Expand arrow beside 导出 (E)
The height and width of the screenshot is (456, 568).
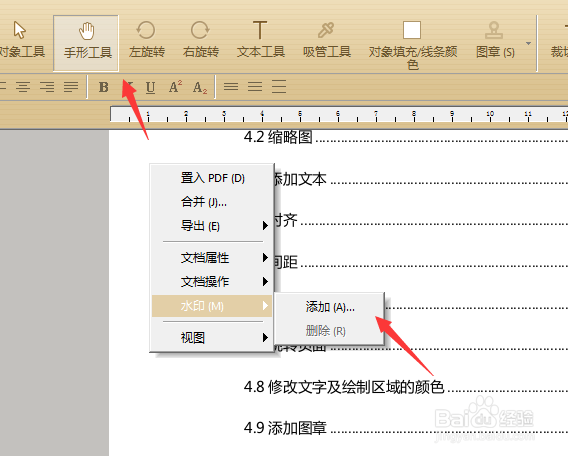click(x=265, y=226)
